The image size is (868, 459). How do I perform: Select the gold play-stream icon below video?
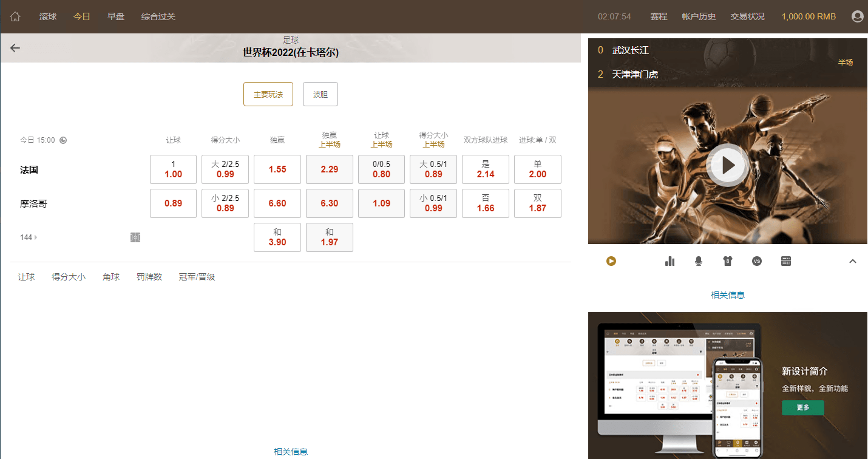[x=611, y=261]
